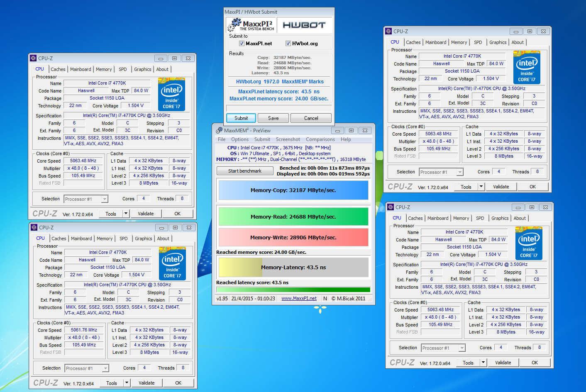Minimize the MaxxMEM² PreView window

pyautogui.click(x=337, y=131)
